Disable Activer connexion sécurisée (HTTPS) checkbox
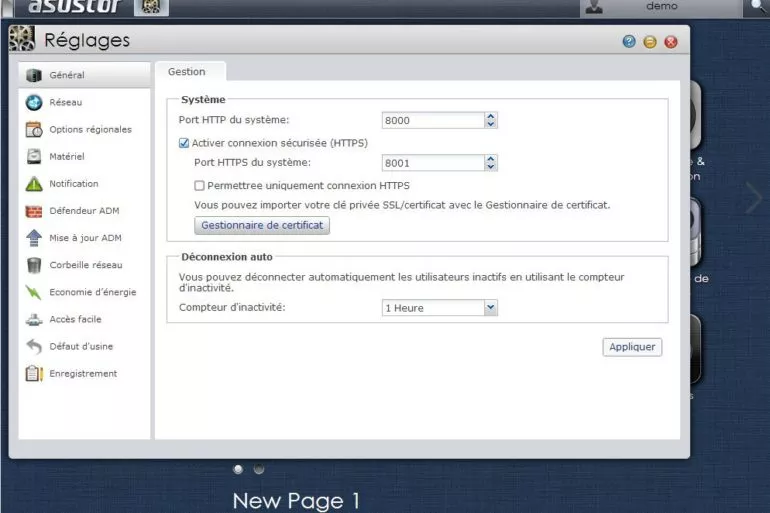The height and width of the screenshot is (513, 770). tap(184, 143)
